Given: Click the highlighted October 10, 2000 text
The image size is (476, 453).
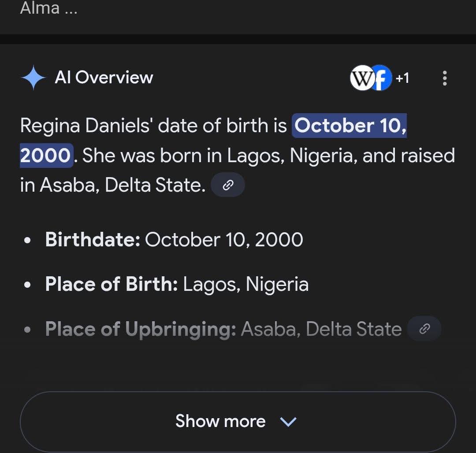Looking at the screenshot, I should point(350,126).
